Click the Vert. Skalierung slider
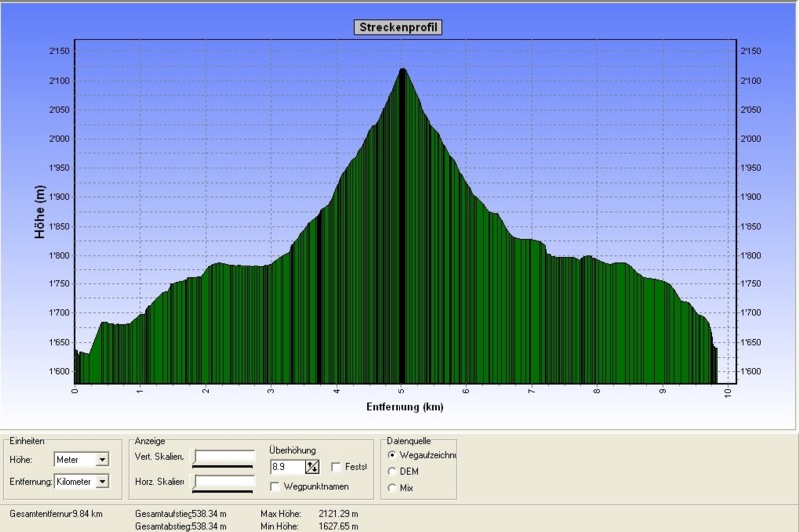The width and height of the screenshot is (799, 532). [x=224, y=458]
